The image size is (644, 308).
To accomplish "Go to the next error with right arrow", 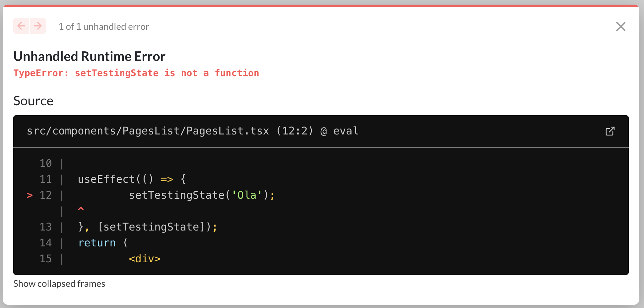I will (38, 26).
